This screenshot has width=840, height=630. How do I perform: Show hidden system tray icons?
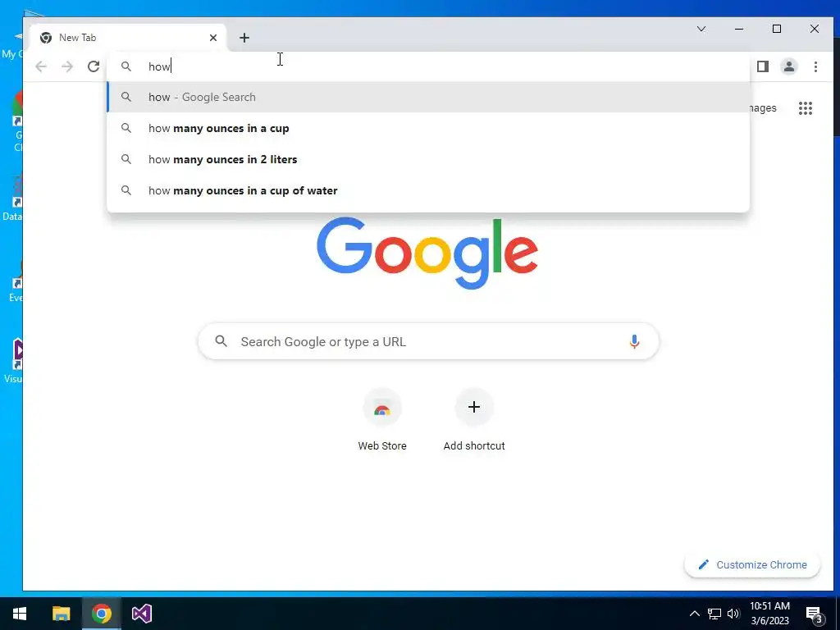694,614
